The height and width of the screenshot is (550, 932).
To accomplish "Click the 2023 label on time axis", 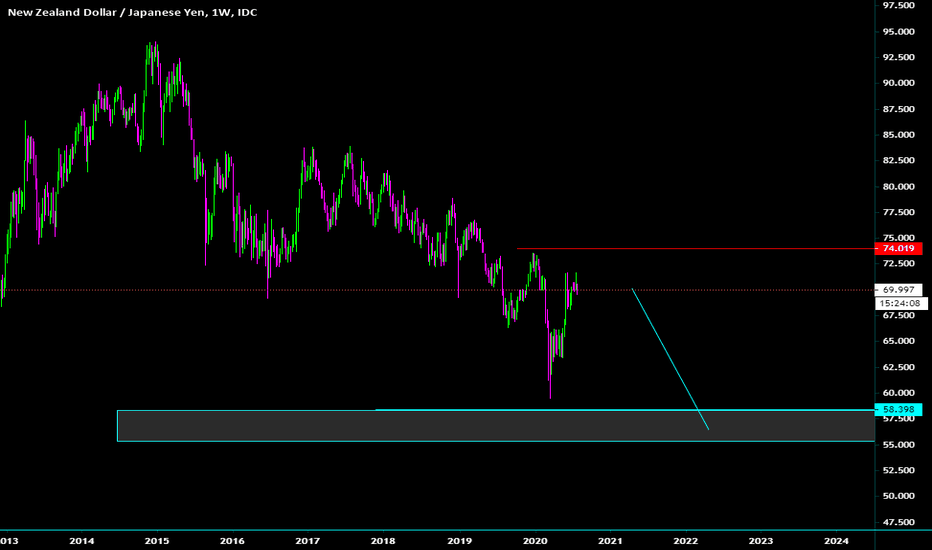I will click(x=761, y=541).
